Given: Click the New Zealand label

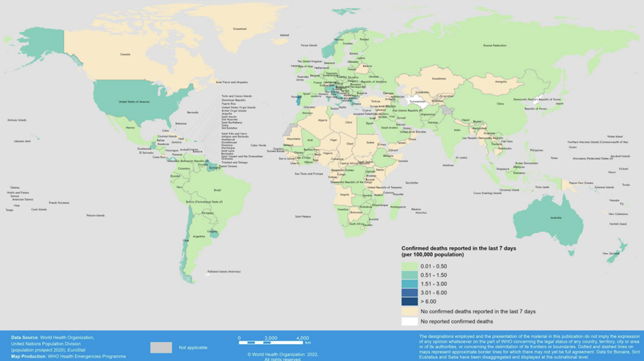Looking at the screenshot, I should 611,253.
